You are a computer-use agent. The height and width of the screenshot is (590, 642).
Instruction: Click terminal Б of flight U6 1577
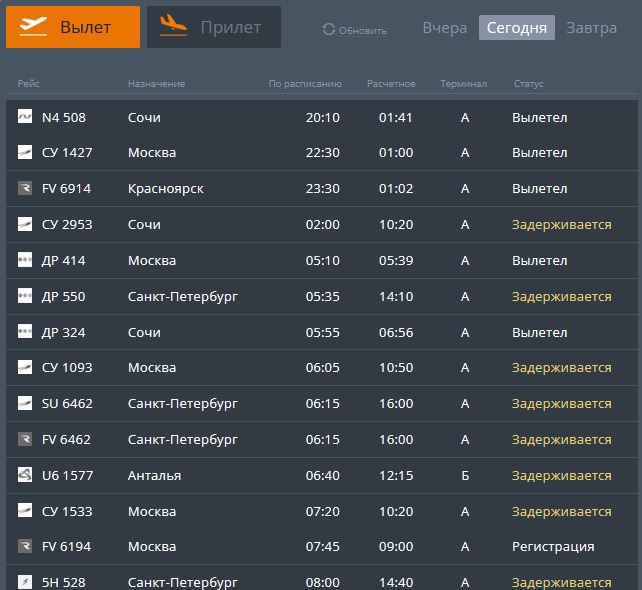tap(465, 476)
